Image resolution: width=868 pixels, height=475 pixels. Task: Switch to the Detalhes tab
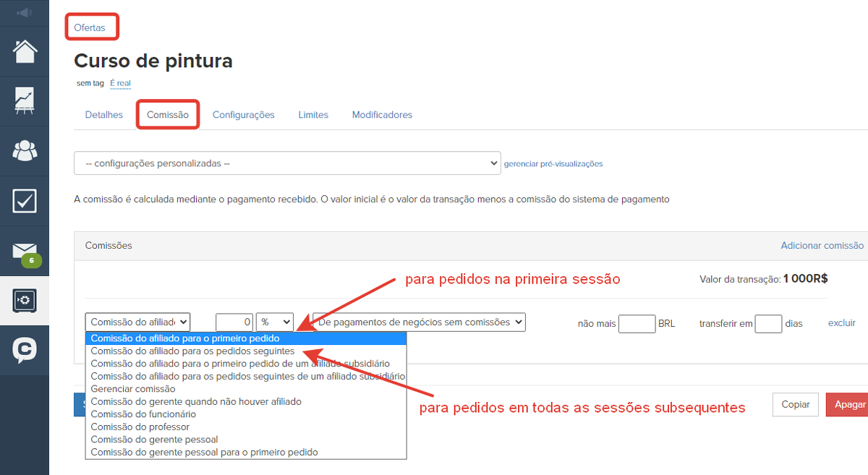104,115
